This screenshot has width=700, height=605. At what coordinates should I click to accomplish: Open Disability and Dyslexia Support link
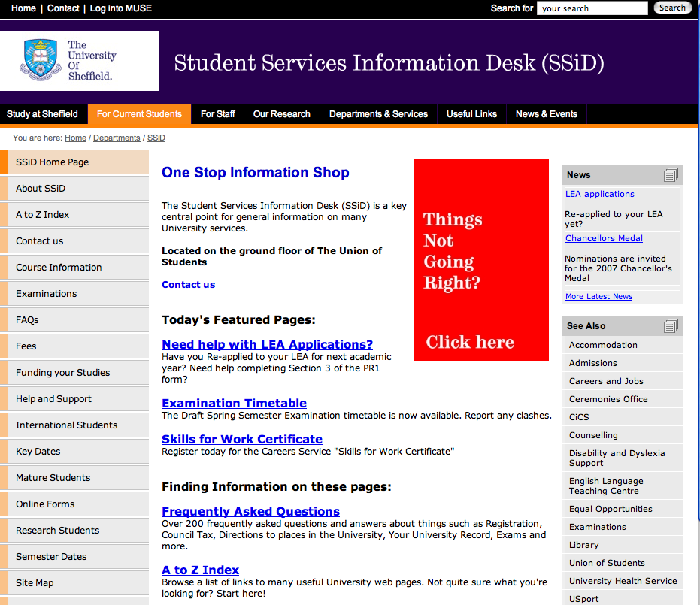[623, 458]
